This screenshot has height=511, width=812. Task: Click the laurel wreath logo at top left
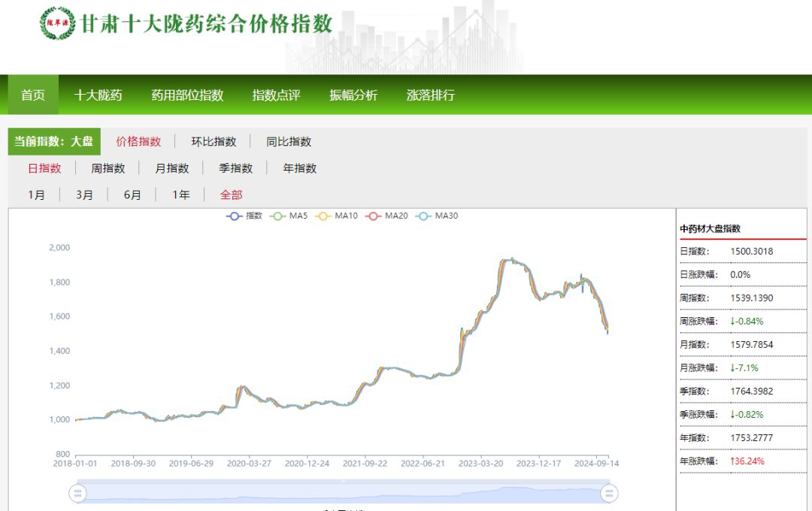coord(56,24)
